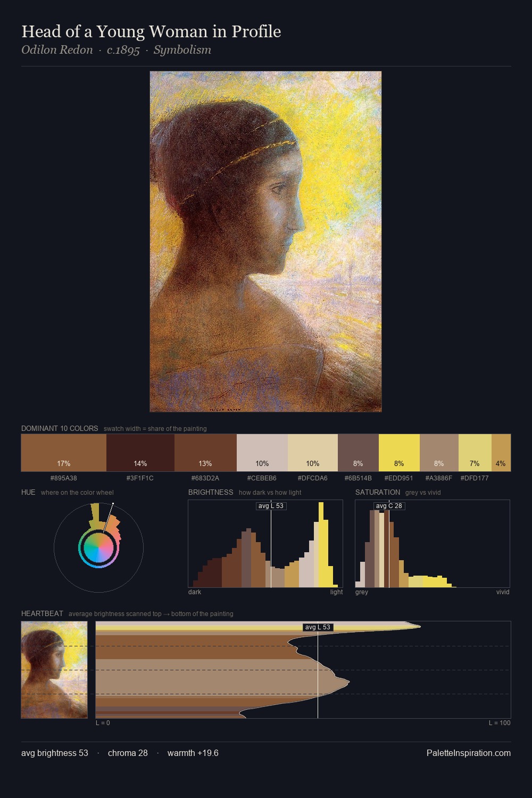Click the Heartbeat painting thumbnail
This screenshot has height=798, width=532.
[x=54, y=670]
